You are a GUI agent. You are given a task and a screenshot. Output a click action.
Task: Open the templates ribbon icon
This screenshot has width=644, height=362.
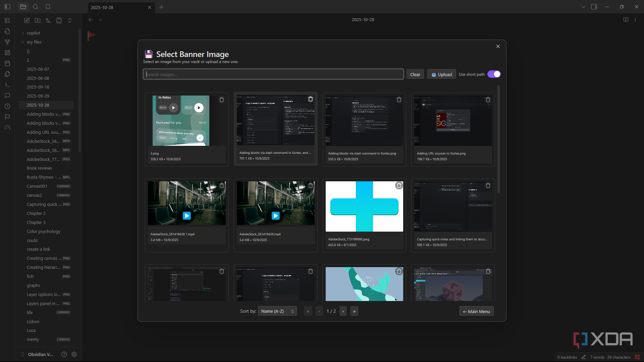[7, 74]
